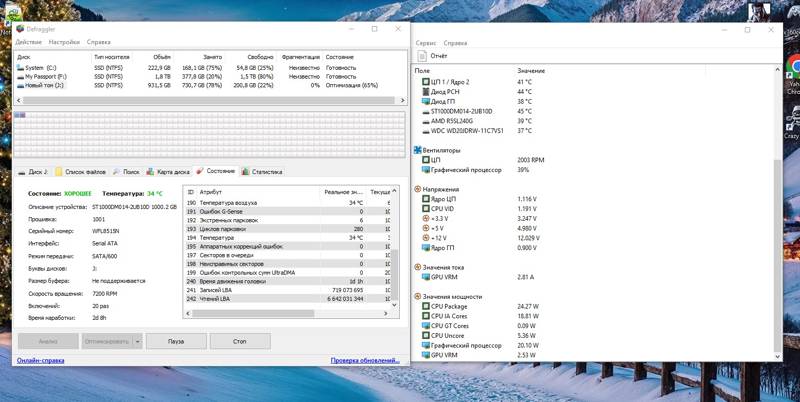Click the Defraggler title bar logo
This screenshot has width=800, height=402.
[x=20, y=29]
